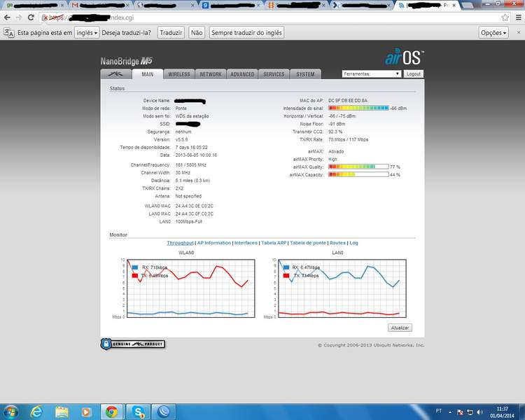The height and width of the screenshot is (420, 525).
Task: Click the Throughput monitor link
Action: 180,243
